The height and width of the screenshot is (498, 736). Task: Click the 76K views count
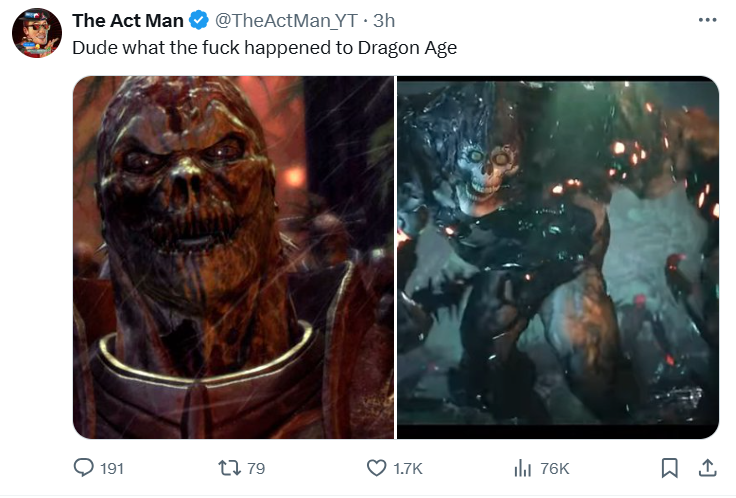[554, 468]
